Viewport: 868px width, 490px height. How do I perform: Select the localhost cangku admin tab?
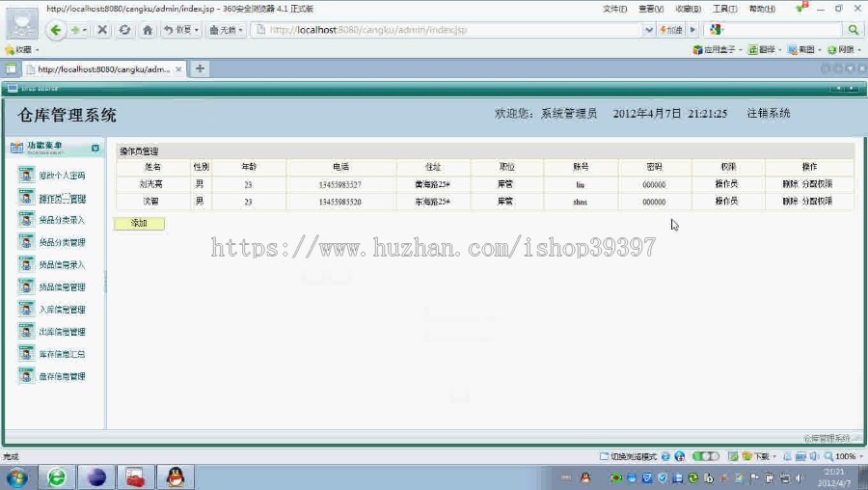103,69
